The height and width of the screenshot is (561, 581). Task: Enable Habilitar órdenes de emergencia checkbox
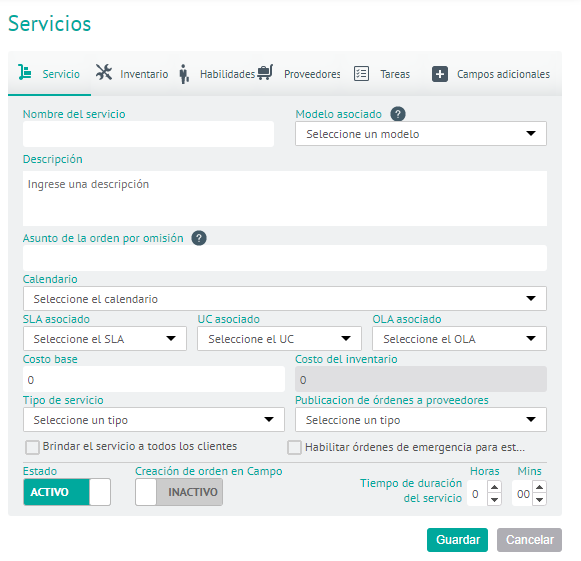coord(295,447)
